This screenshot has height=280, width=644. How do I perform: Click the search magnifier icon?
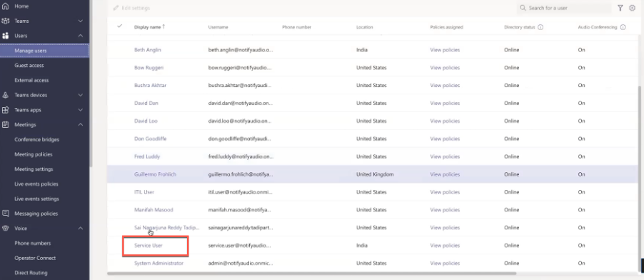click(523, 8)
